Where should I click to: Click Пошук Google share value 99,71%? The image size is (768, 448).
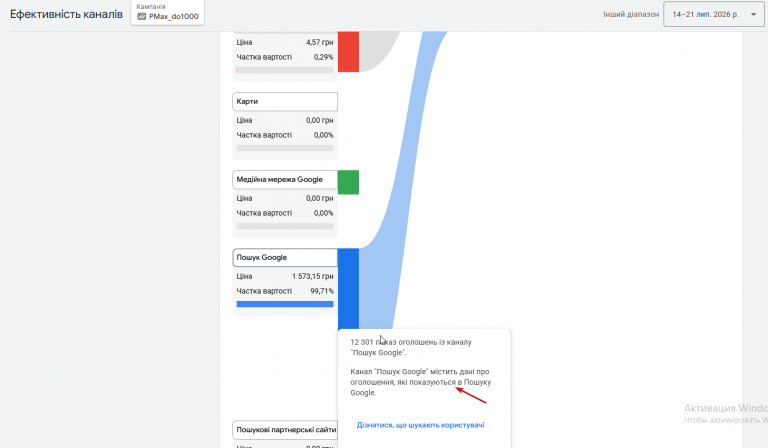point(322,291)
